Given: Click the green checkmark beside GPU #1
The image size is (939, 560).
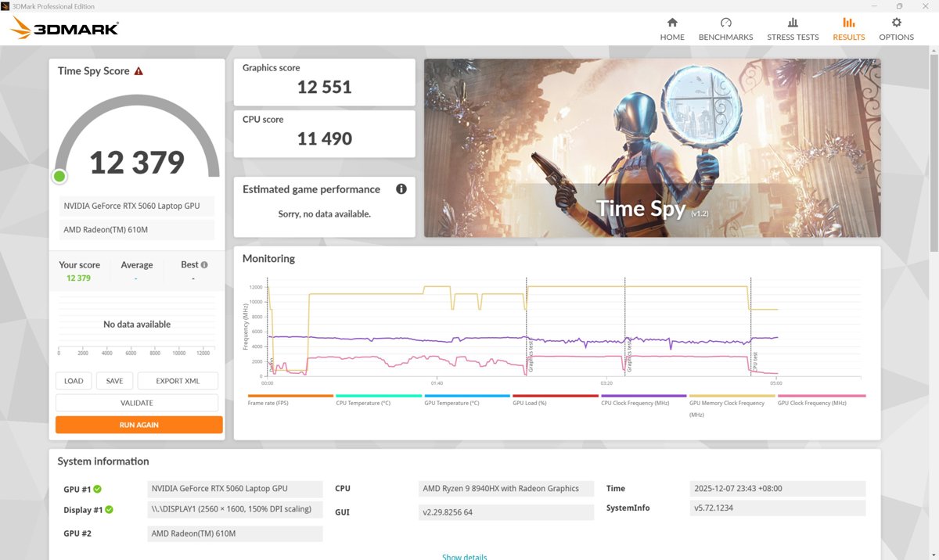Looking at the screenshot, I should [99, 489].
